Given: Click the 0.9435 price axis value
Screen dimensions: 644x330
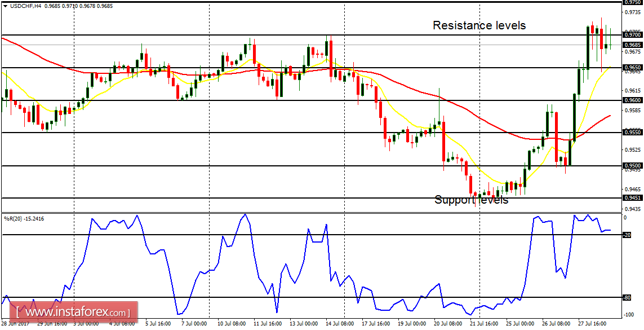Looking at the screenshot, I should 633,209.
